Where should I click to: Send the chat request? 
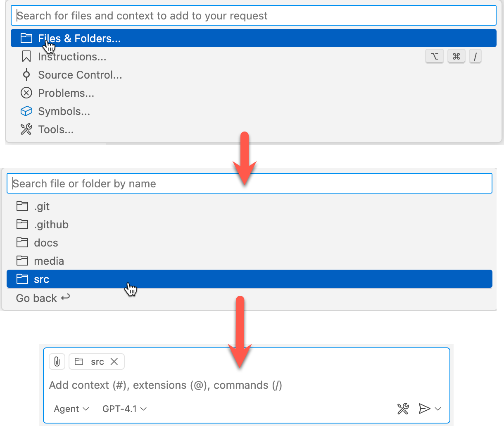click(424, 409)
